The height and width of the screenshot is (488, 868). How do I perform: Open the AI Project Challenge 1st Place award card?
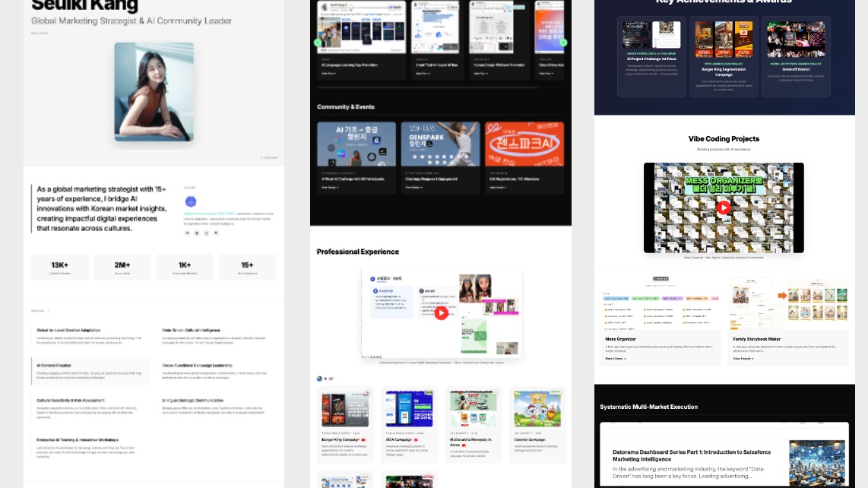coord(651,57)
